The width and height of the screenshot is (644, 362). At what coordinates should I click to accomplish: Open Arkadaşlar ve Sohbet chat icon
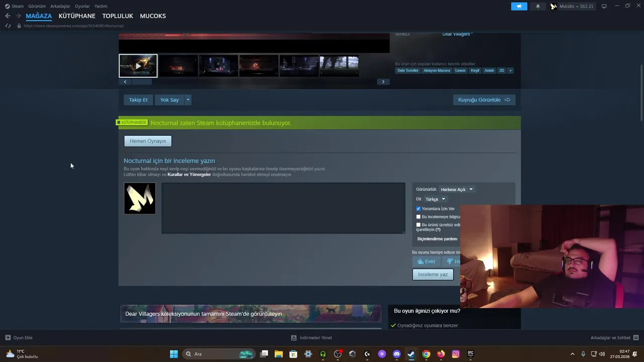[x=636, y=338]
